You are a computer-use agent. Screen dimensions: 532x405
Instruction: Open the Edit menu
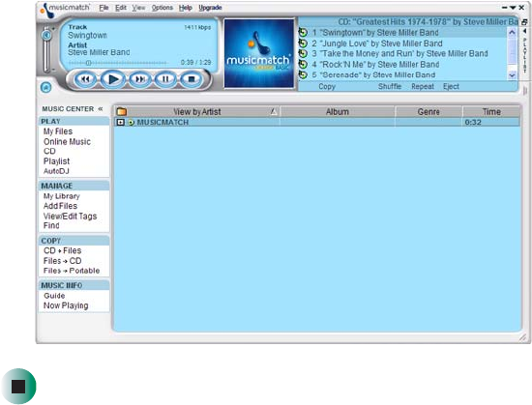(121, 8)
